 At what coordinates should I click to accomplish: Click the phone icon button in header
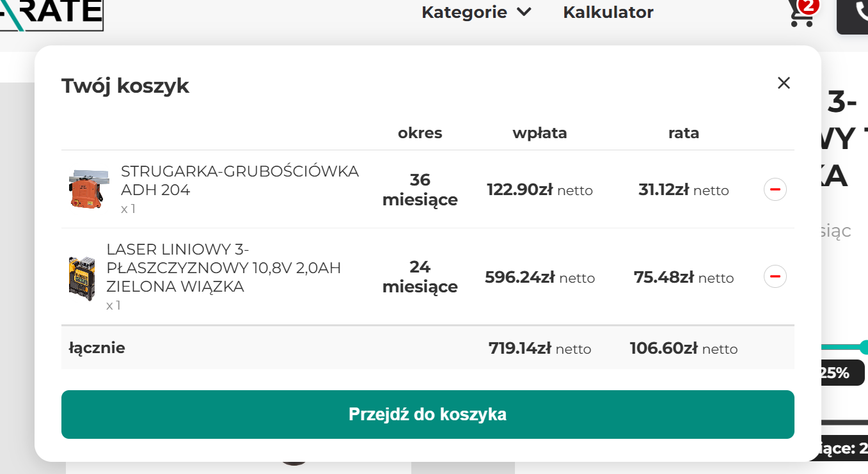857,13
